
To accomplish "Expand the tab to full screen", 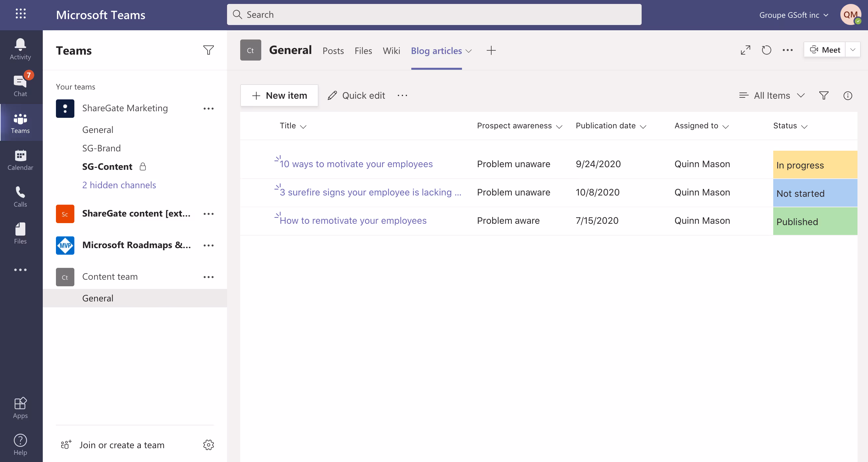I will pyautogui.click(x=745, y=50).
